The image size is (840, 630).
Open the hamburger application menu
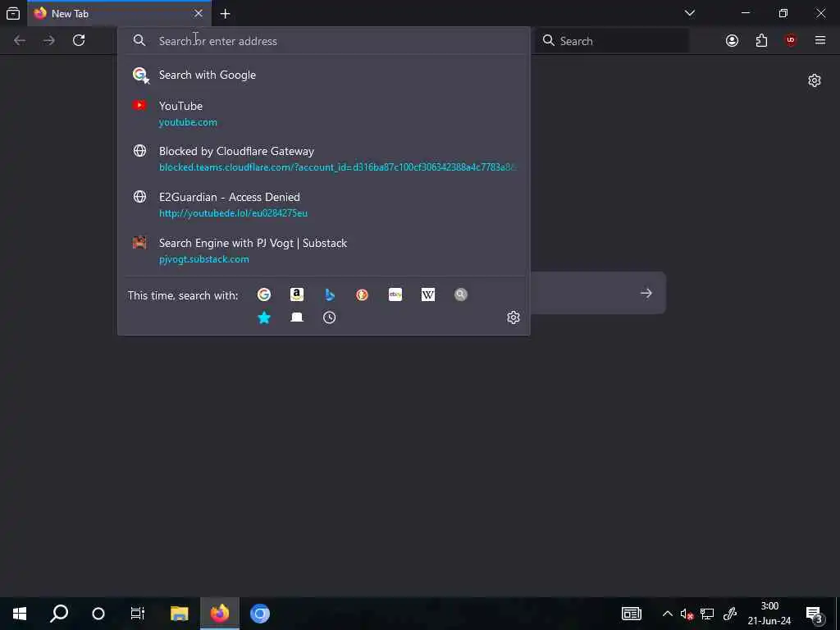pos(820,41)
